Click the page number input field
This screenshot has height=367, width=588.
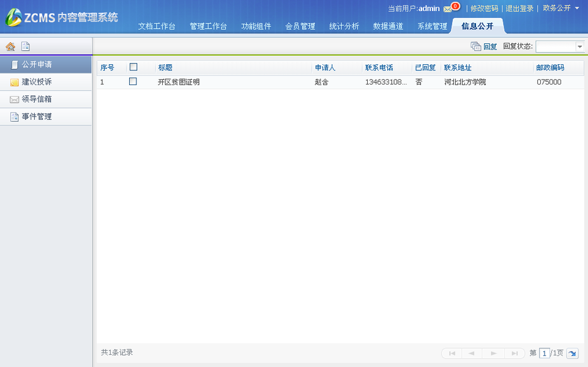(x=545, y=353)
